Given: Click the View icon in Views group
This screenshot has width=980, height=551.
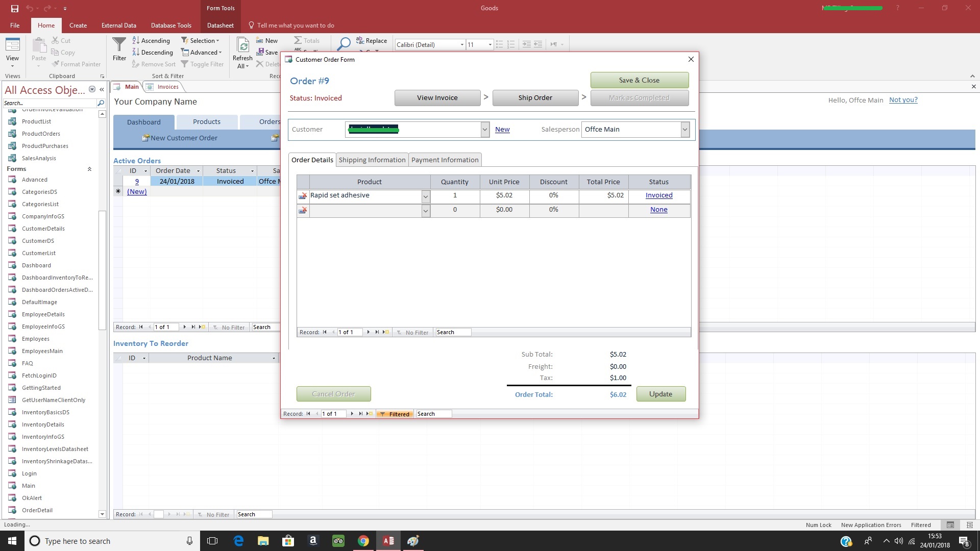Looking at the screenshot, I should [12, 46].
